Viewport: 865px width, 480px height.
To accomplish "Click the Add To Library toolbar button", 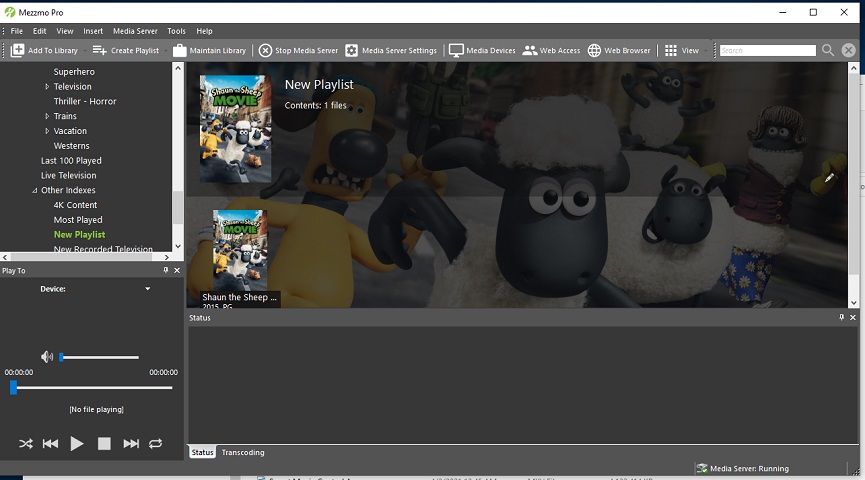I will point(45,50).
